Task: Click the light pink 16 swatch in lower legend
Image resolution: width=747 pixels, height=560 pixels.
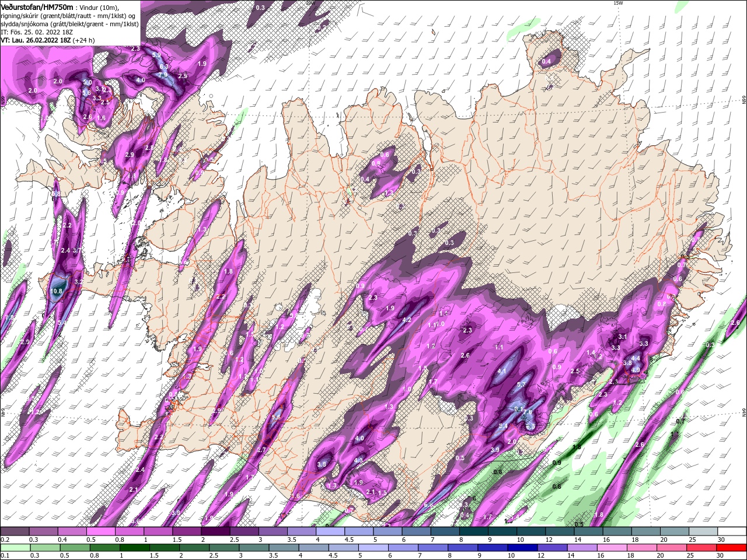Action: pos(612,548)
